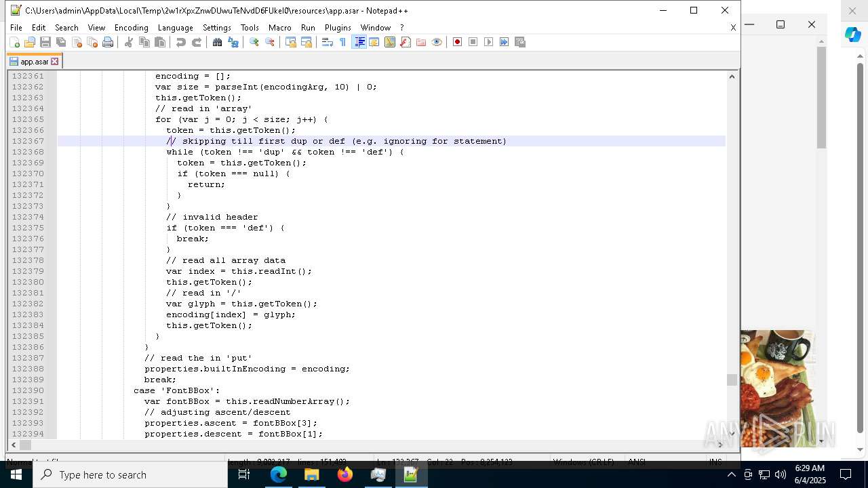Viewport: 868px width, 488px height.
Task: Undo the last change with the Undo icon
Action: pos(181,42)
